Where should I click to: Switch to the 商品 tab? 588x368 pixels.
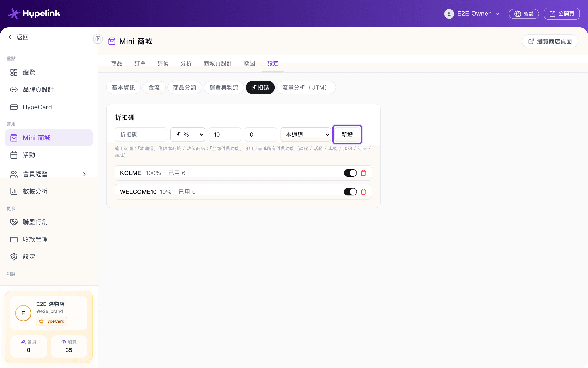point(117,64)
